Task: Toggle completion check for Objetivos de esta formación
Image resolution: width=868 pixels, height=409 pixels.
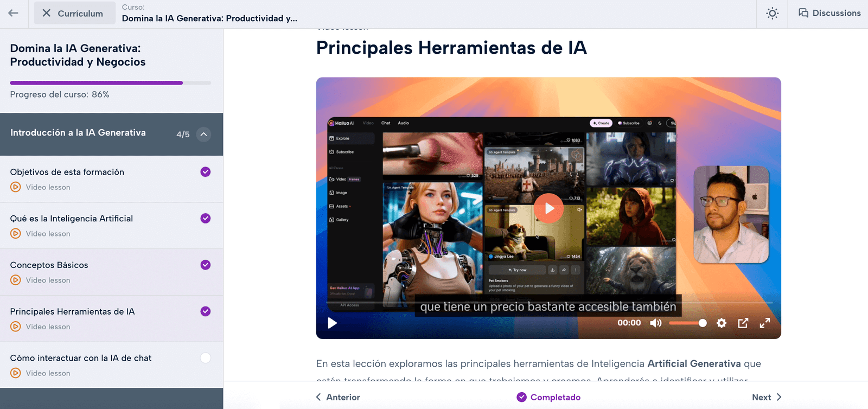Action: (205, 172)
